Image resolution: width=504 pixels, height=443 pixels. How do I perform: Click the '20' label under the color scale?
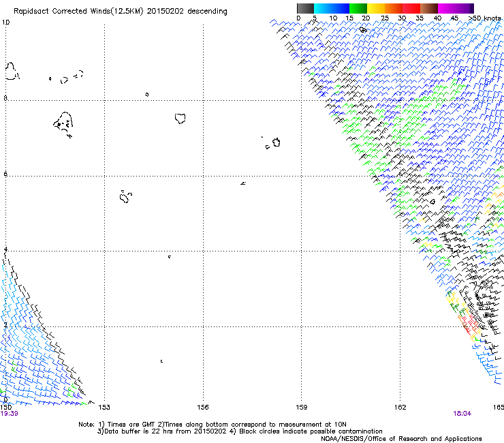(366, 18)
